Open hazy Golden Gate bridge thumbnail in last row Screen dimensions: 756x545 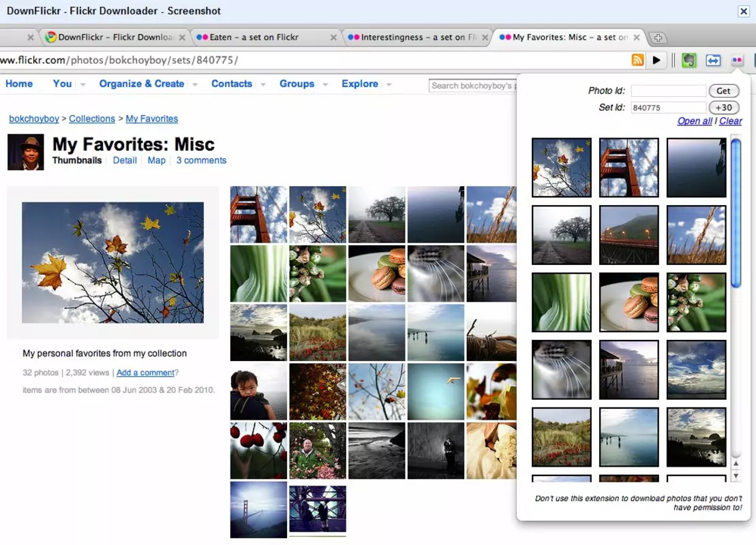tap(258, 510)
